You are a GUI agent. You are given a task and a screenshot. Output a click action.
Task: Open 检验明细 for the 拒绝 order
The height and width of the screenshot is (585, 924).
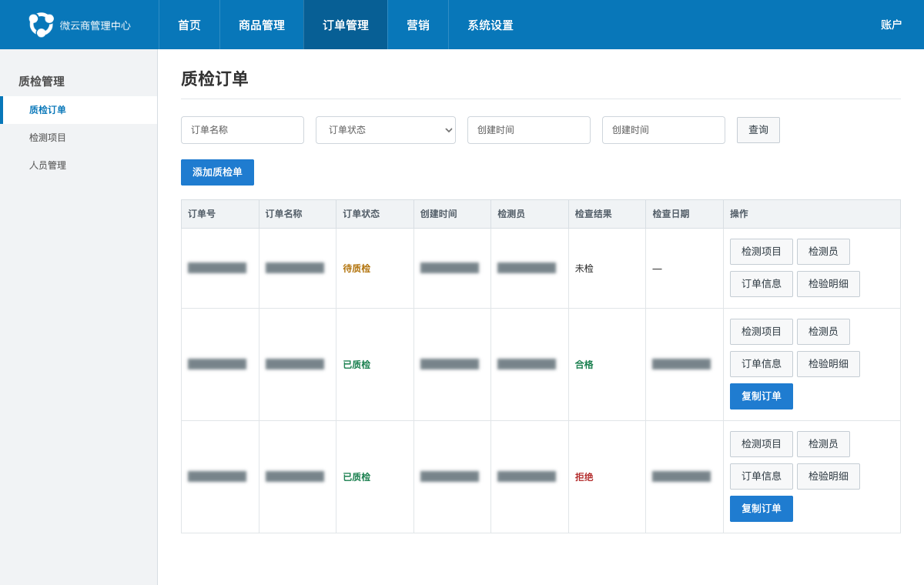(x=829, y=476)
